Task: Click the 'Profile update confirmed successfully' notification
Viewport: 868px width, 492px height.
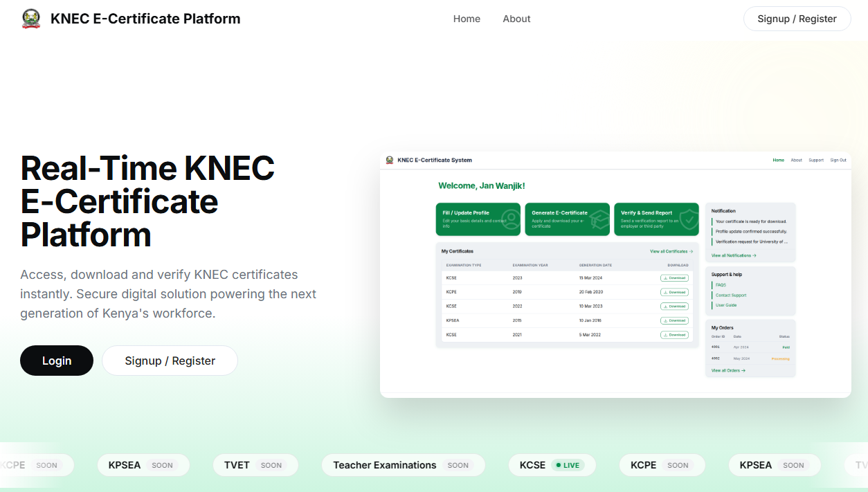Action: pyautogui.click(x=751, y=232)
